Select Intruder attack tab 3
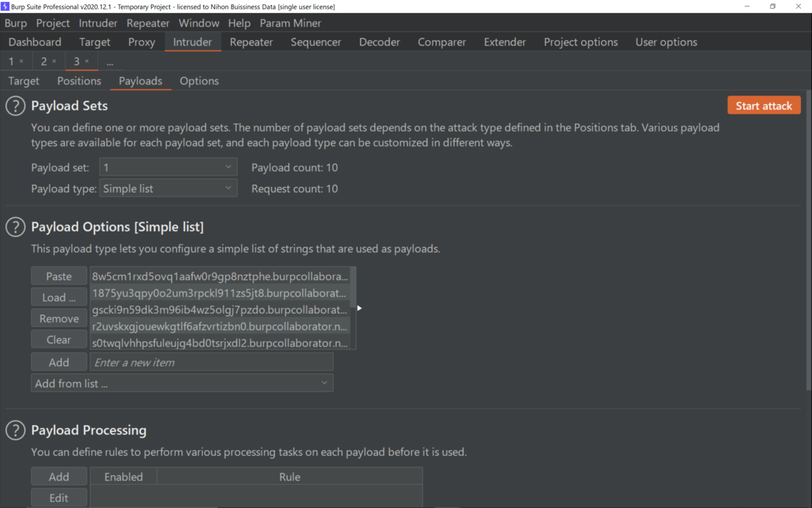This screenshot has height=508, width=812. coord(76,62)
